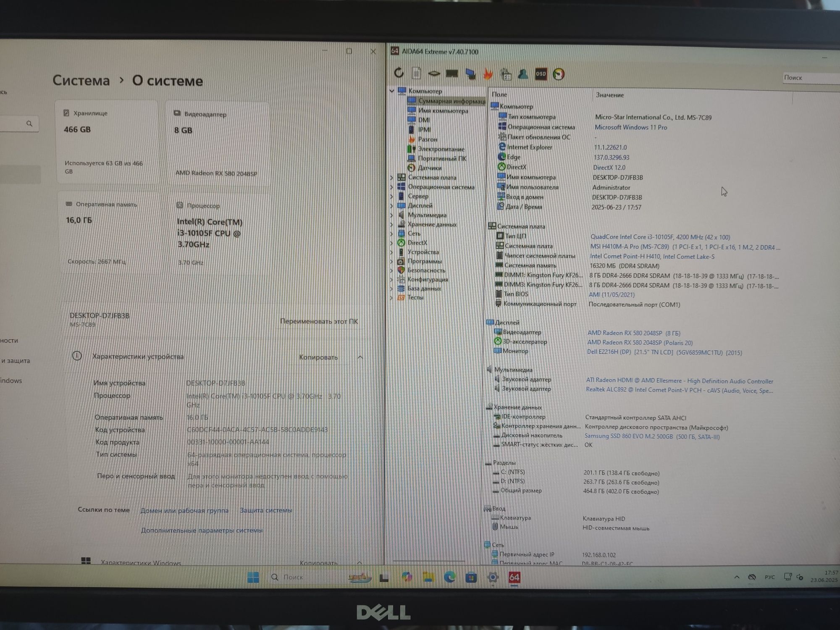Viewport: 840px width, 630px height.
Task: Select Портативный ПК in AIDA64 tree
Action: tap(437, 158)
